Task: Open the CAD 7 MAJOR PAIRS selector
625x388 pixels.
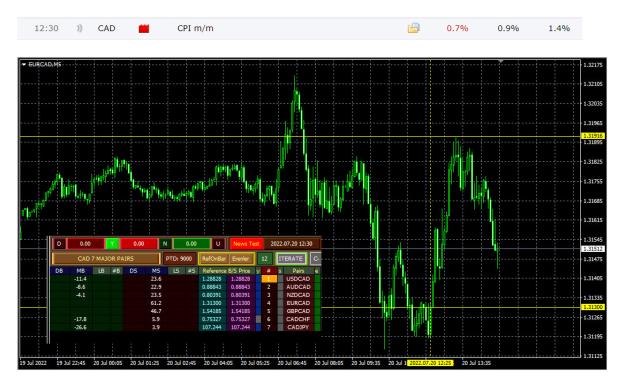Action: coord(106,259)
